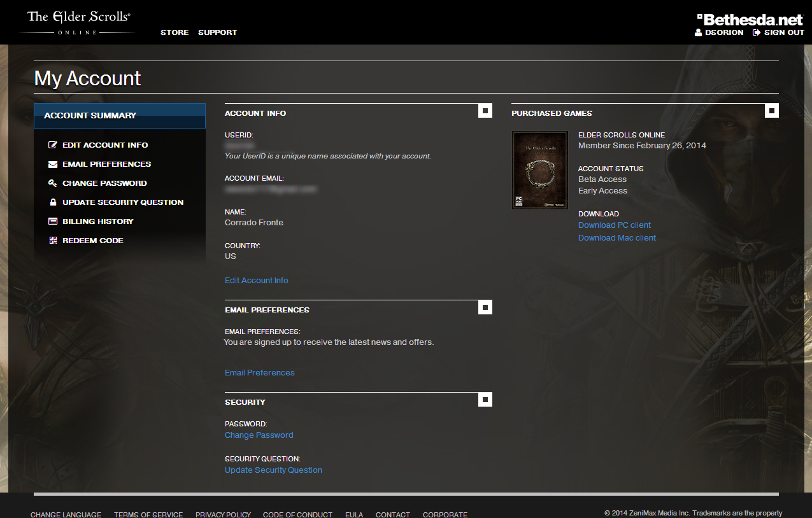This screenshot has width=812, height=518.
Task: Collapse the Email Preferences section
Action: click(485, 307)
